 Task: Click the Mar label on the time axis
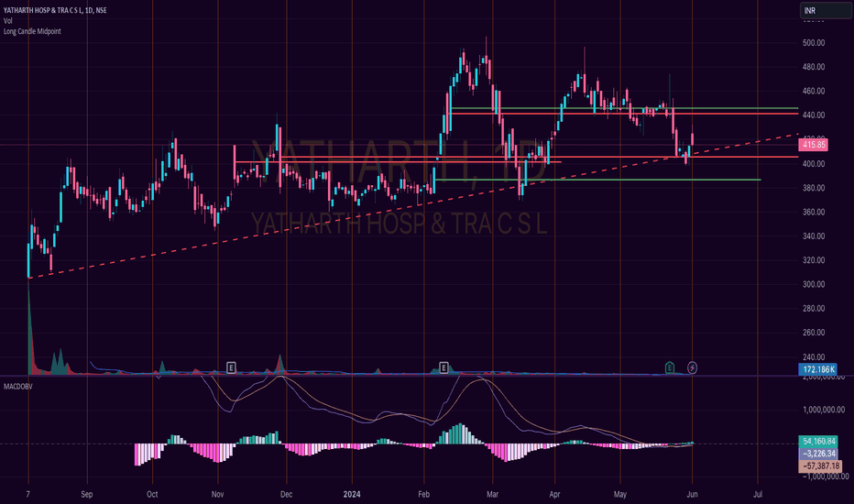click(492, 494)
